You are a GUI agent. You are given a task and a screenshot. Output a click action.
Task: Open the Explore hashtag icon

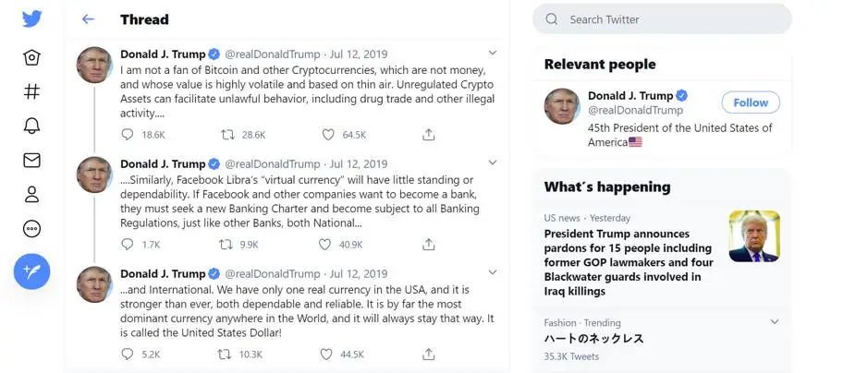tap(31, 91)
